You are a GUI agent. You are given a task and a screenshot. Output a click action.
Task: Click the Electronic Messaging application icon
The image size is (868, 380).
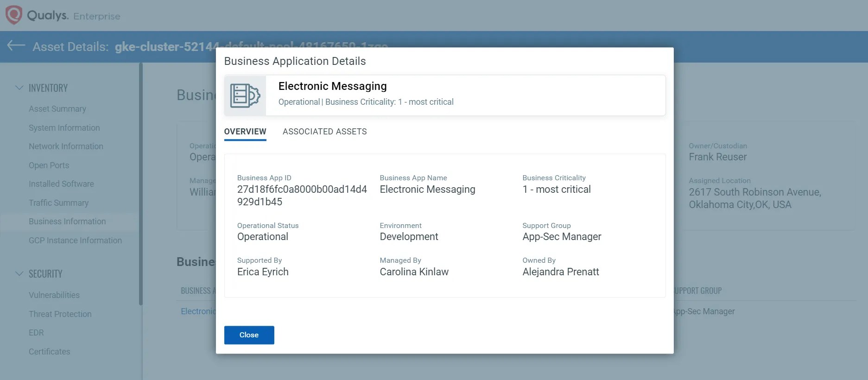(245, 95)
